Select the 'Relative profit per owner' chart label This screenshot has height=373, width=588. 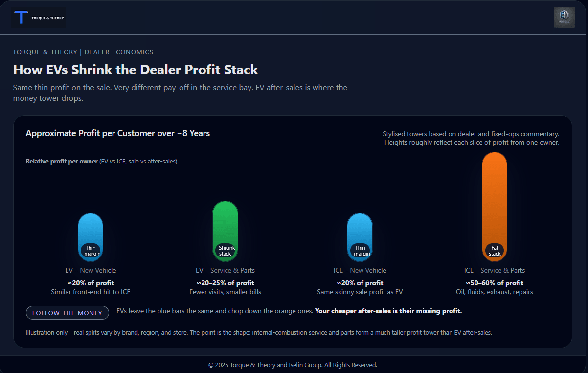tap(61, 161)
